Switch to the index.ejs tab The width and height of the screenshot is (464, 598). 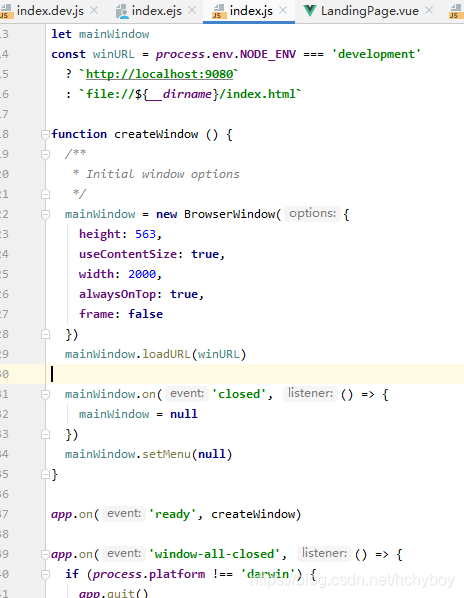(x=156, y=11)
